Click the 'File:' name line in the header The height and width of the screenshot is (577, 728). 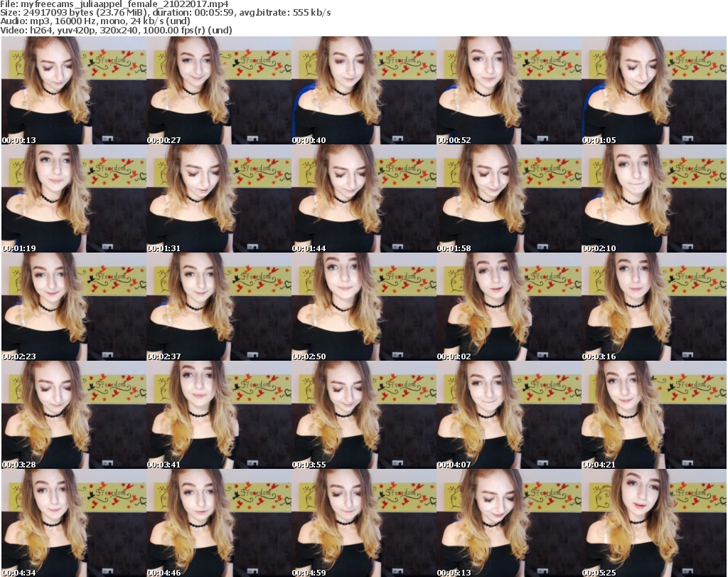coord(114,4)
